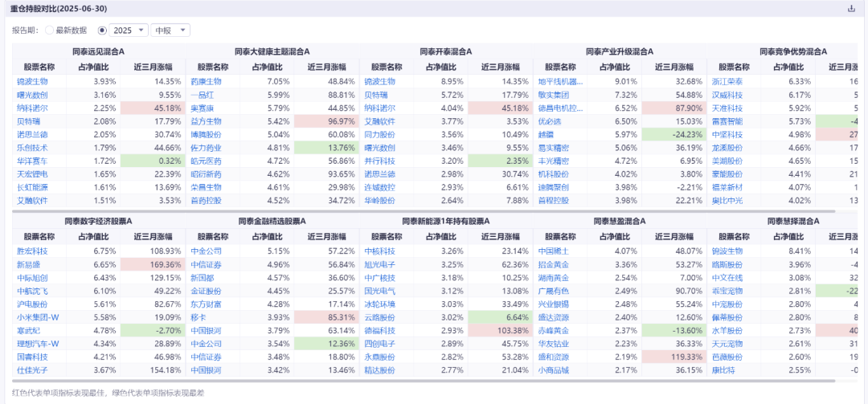Open the 寒武纪 stock link
Viewport: 868px width, 404px height.
pos(28,331)
